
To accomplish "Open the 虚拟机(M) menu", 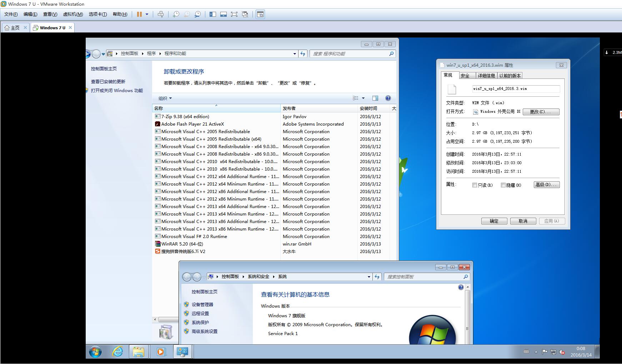I will [x=73, y=14].
